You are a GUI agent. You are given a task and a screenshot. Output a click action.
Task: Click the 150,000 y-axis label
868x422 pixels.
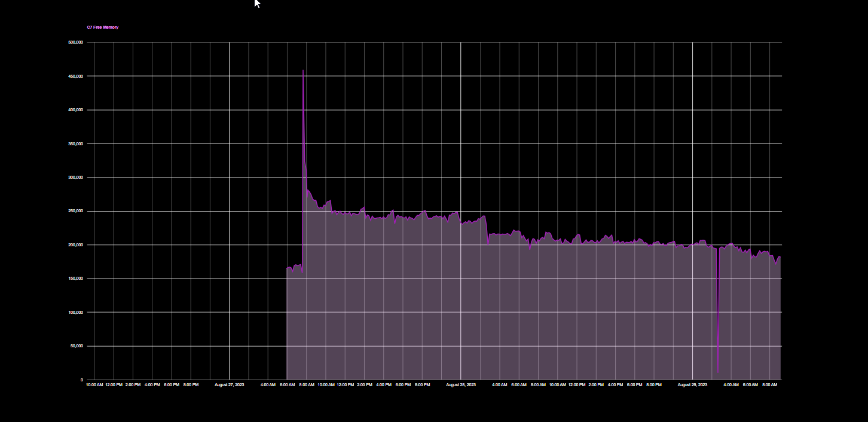pos(76,279)
